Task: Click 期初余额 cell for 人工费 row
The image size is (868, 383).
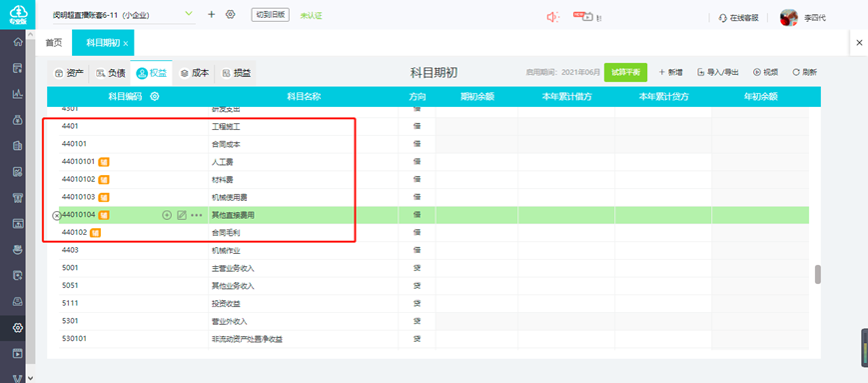Action: point(476,162)
